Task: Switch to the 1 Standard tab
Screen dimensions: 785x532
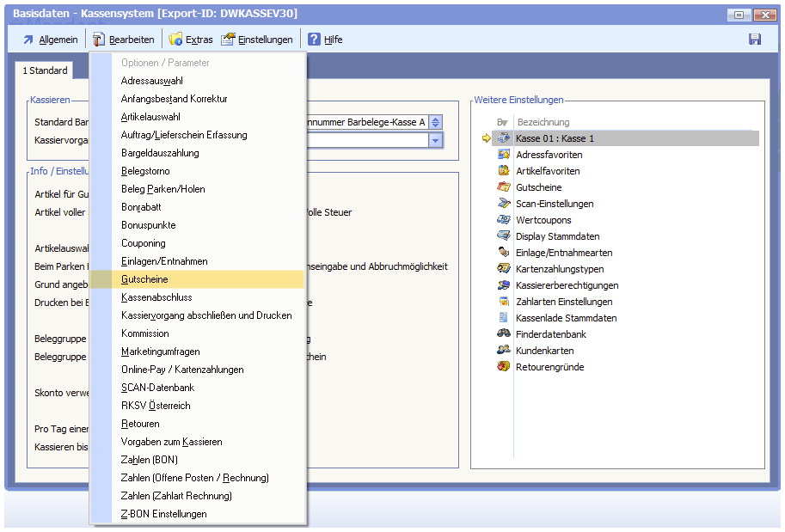Action: (45, 70)
